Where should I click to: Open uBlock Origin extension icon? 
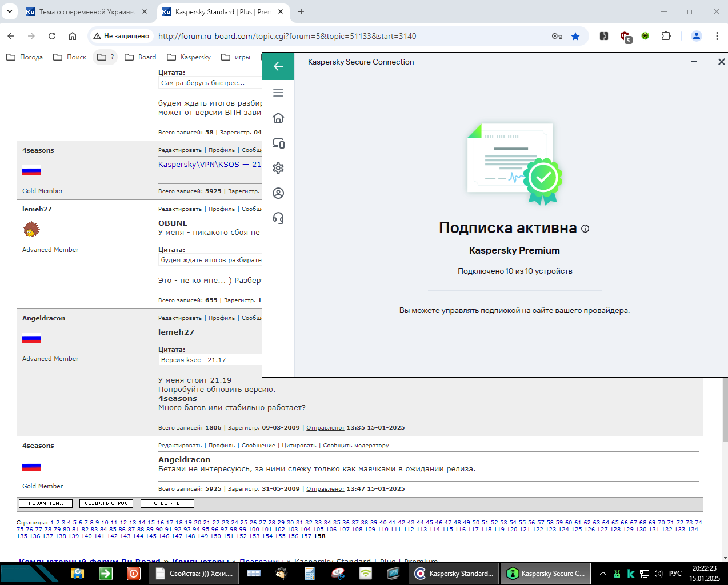click(626, 37)
